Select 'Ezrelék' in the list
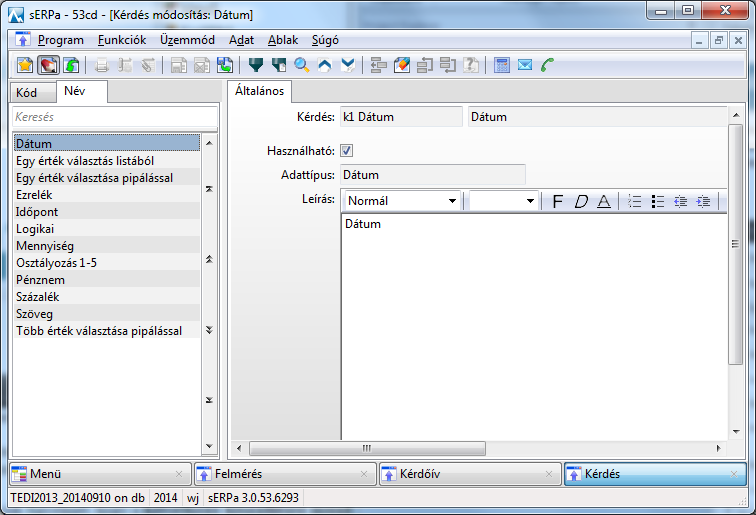Viewport: 756px width, 515px height. tap(107, 195)
